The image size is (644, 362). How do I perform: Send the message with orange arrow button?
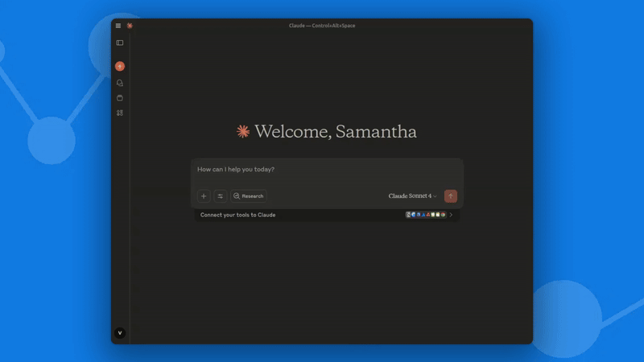coord(451,196)
